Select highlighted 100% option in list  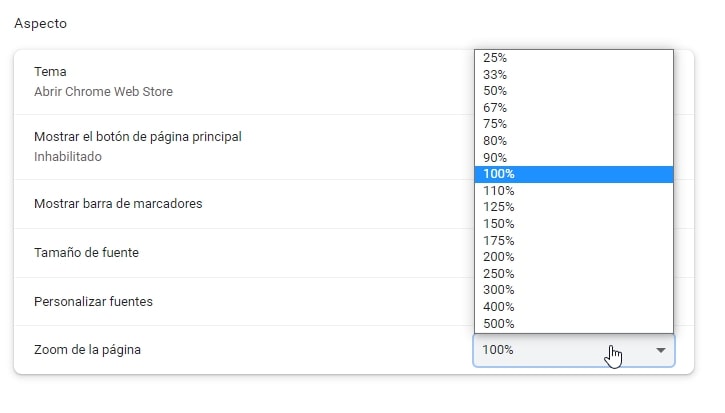(x=574, y=174)
